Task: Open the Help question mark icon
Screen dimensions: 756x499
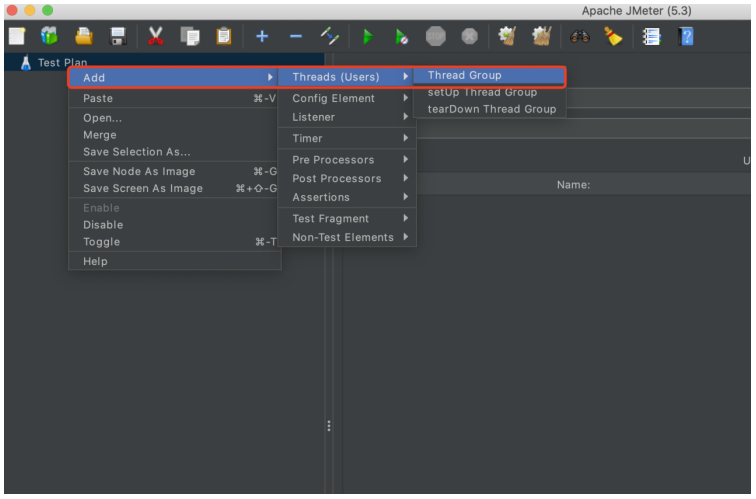Action: [x=686, y=36]
